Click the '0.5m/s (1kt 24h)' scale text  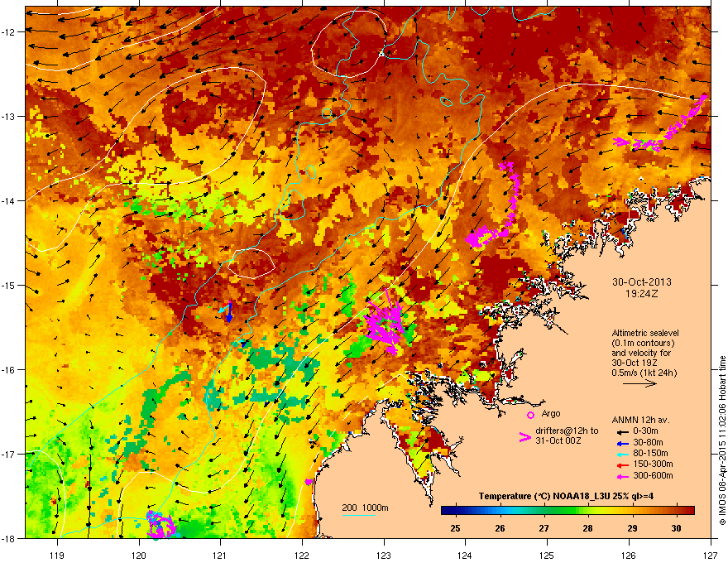pyautogui.click(x=644, y=373)
